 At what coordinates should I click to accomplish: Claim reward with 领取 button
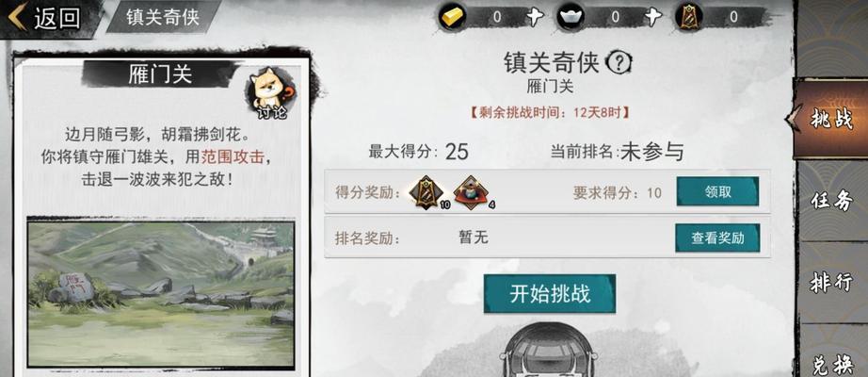pos(717,192)
